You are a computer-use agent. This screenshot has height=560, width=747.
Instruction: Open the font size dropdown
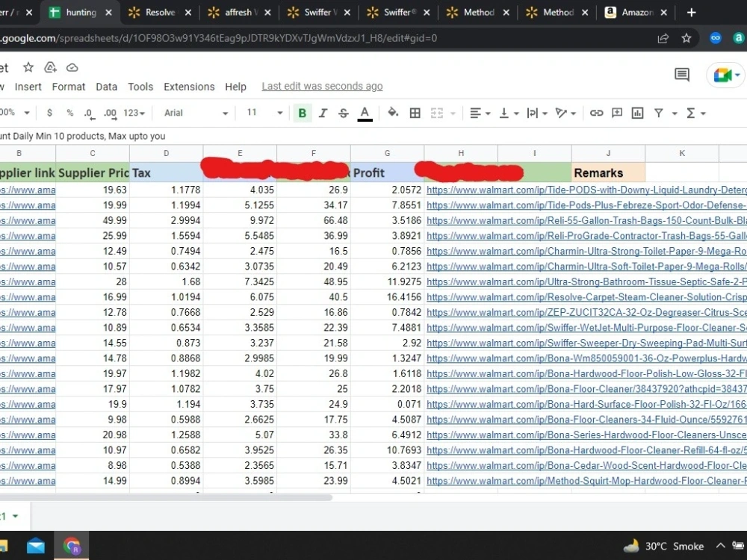(261, 113)
